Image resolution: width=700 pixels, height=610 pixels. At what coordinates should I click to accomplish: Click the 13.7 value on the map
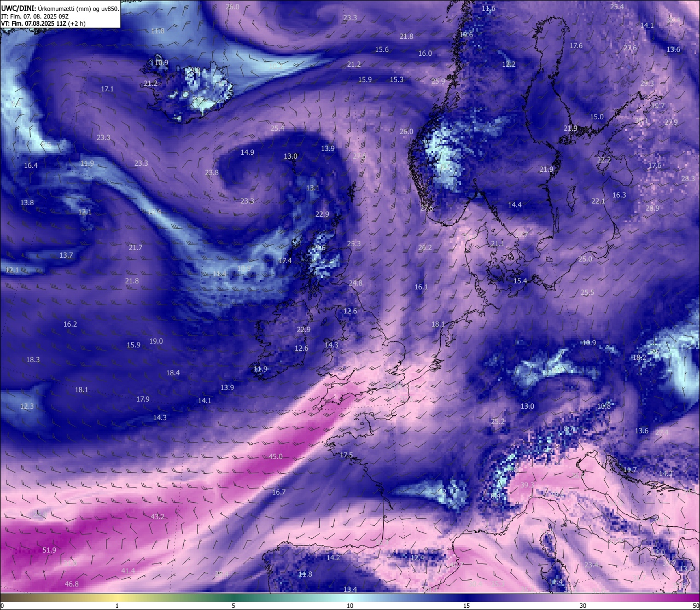pos(66,255)
